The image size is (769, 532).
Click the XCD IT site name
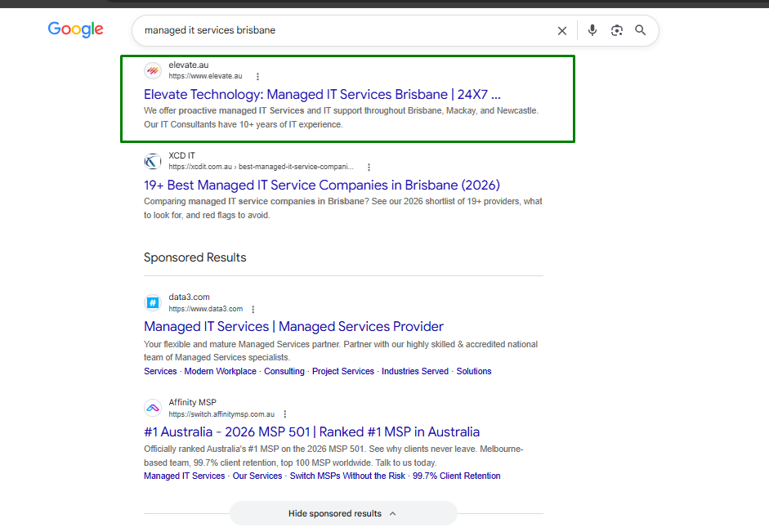181,155
